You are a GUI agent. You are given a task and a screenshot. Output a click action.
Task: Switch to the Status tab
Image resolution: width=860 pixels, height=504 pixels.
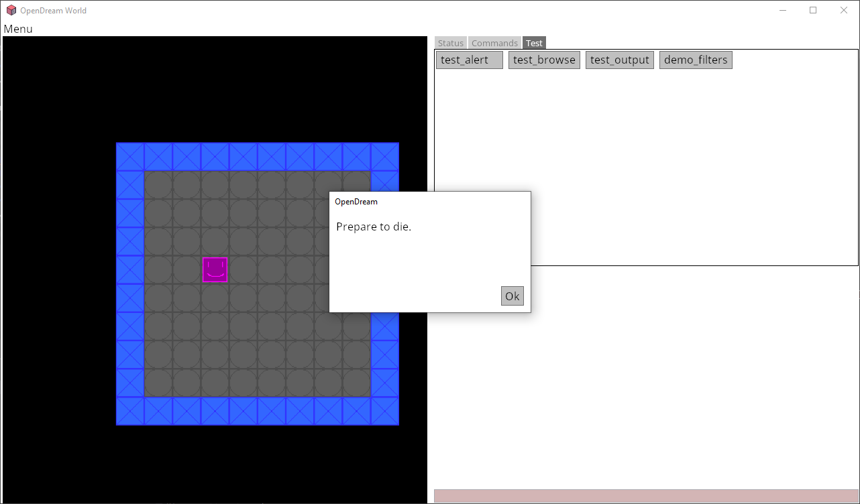pos(450,42)
